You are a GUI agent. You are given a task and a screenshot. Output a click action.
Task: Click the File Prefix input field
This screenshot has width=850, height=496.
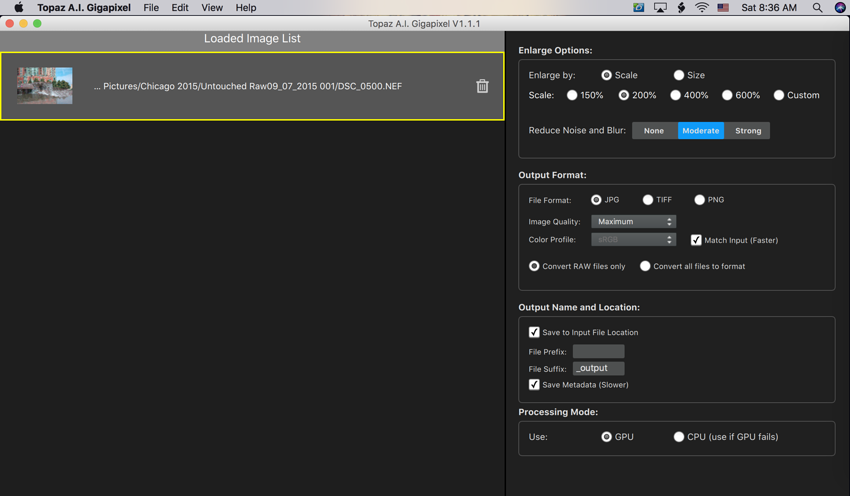click(x=598, y=352)
